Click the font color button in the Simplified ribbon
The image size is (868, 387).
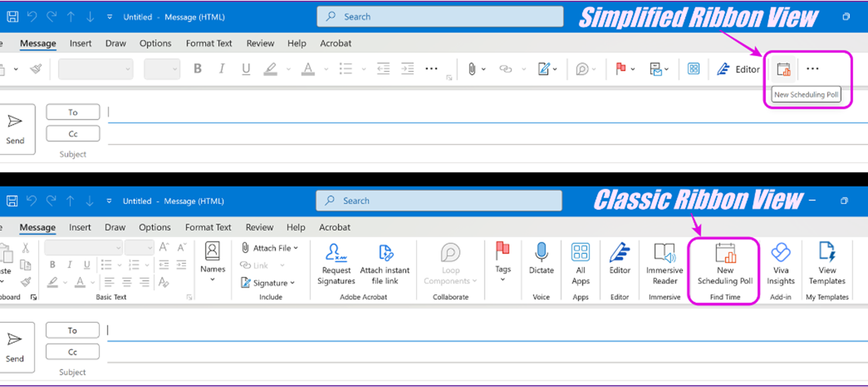point(307,69)
